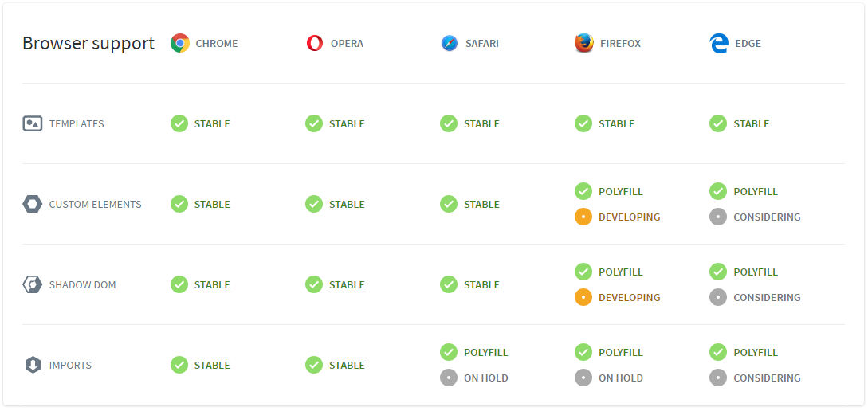This screenshot has width=868, height=411.
Task: Click the orange Developing dot for Firefox Custom Elements
Action: (583, 217)
